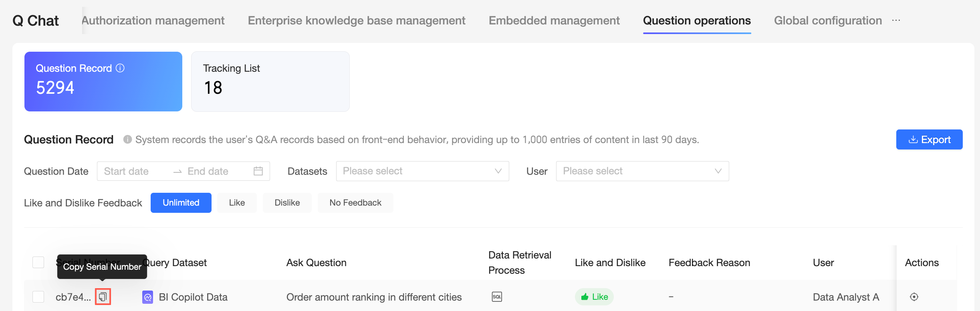Screen dimensions: 980x311
Task: Open the Global configuration tab
Action: click(x=828, y=20)
